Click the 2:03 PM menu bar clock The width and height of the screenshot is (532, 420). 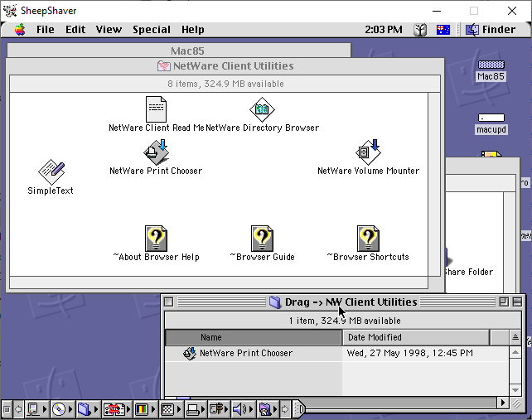384,30
